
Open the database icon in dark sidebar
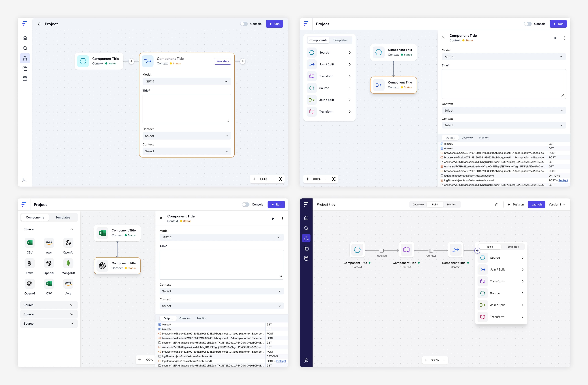click(306, 258)
